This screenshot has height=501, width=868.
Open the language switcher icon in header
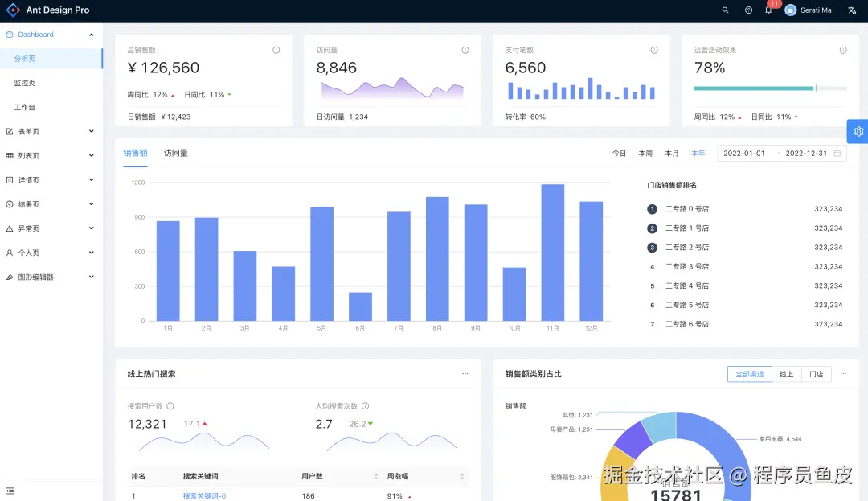point(852,10)
